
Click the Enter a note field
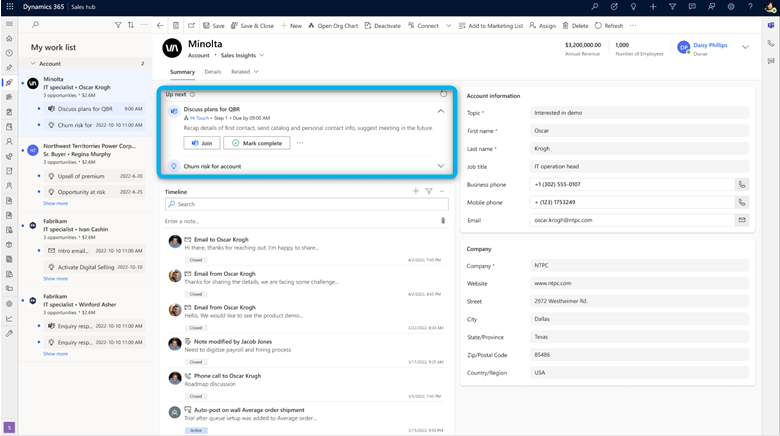(301, 221)
